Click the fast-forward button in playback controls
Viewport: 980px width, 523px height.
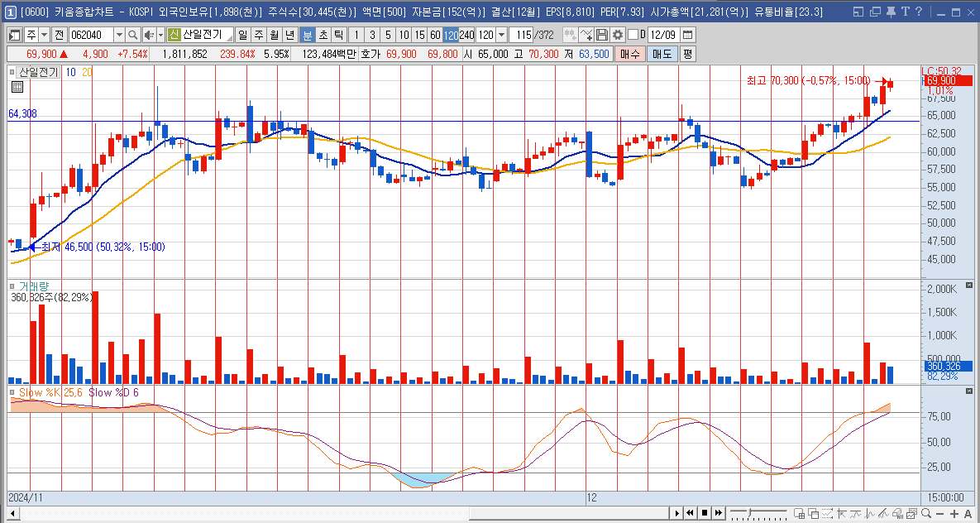(719, 514)
